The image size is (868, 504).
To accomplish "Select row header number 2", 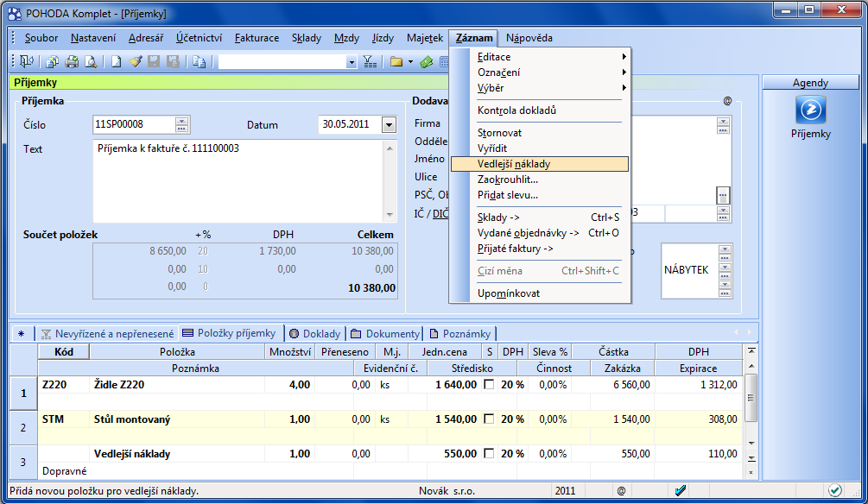I will pos(23,428).
